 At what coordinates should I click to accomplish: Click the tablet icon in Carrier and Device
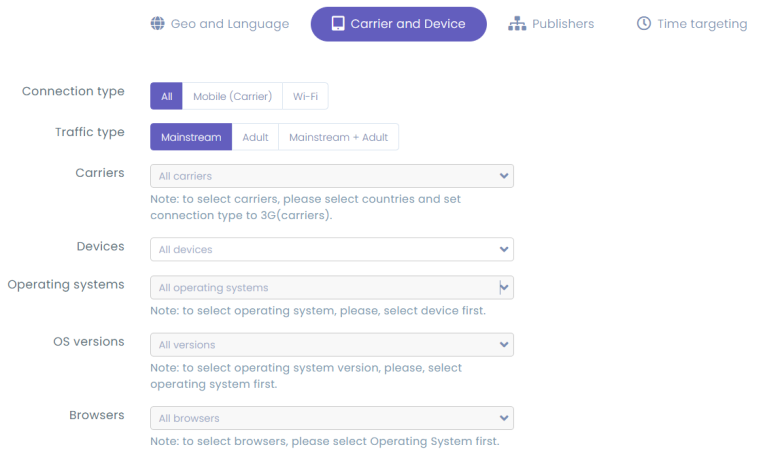[338, 23]
